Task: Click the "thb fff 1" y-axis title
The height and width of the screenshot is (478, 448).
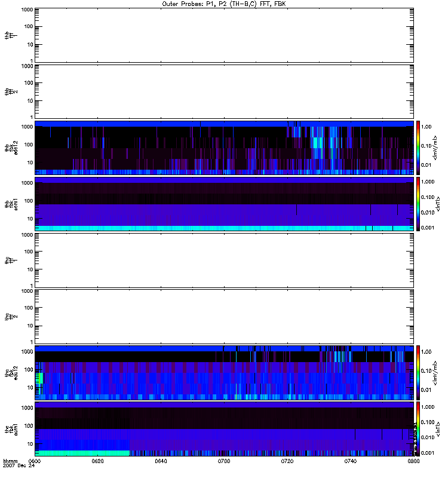Action: (x=11, y=35)
